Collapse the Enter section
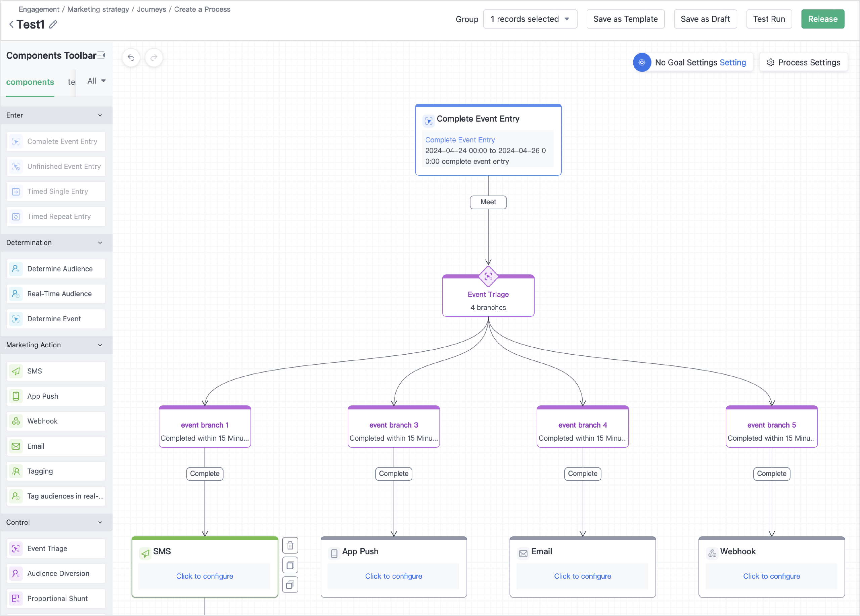 (x=100, y=115)
